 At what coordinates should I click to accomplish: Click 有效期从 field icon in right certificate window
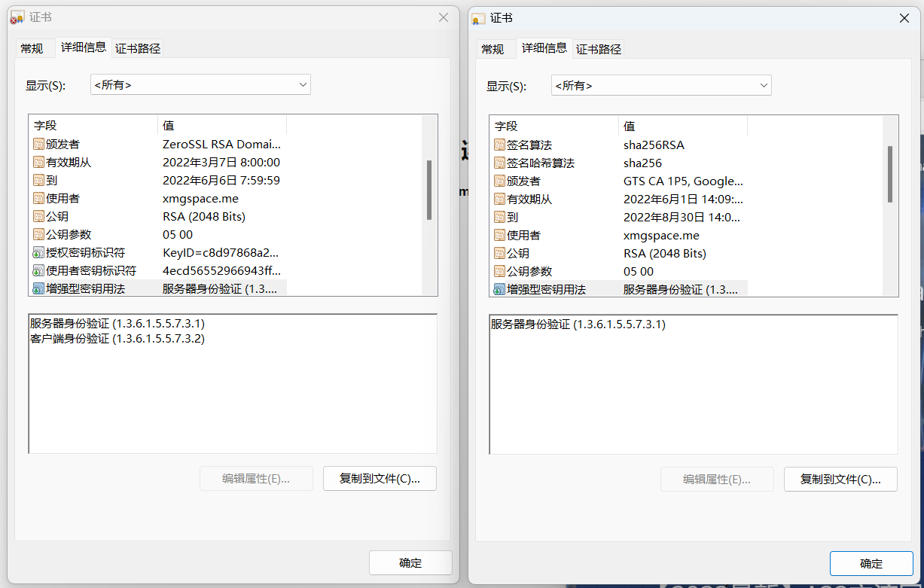coord(499,199)
